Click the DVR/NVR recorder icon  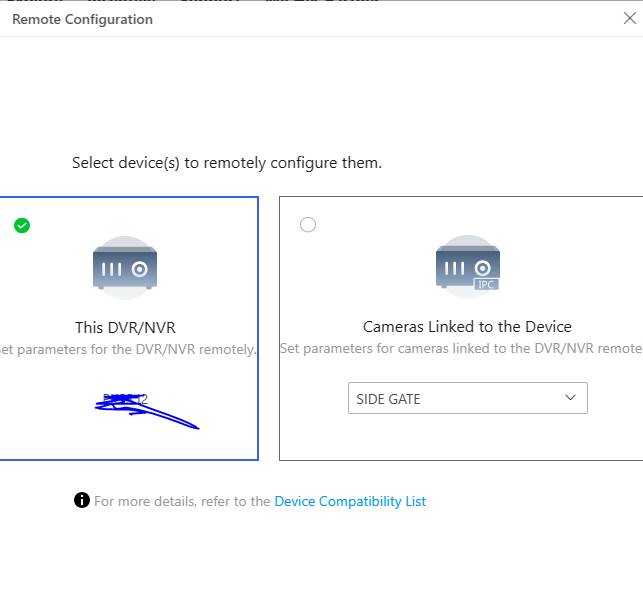pos(125,268)
